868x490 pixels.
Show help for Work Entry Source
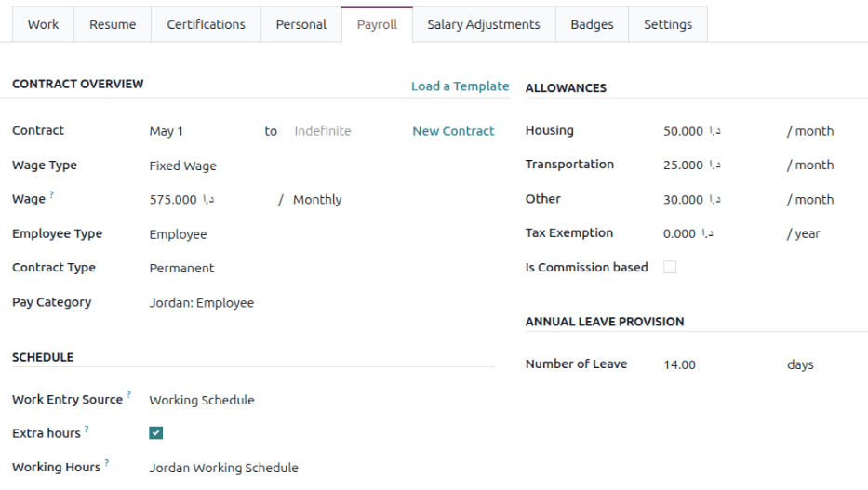point(127,394)
